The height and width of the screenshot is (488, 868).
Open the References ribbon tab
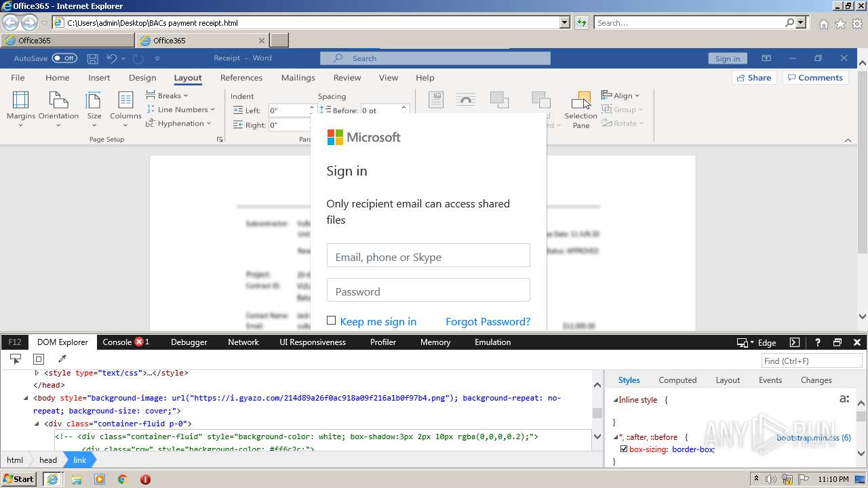pos(241,77)
